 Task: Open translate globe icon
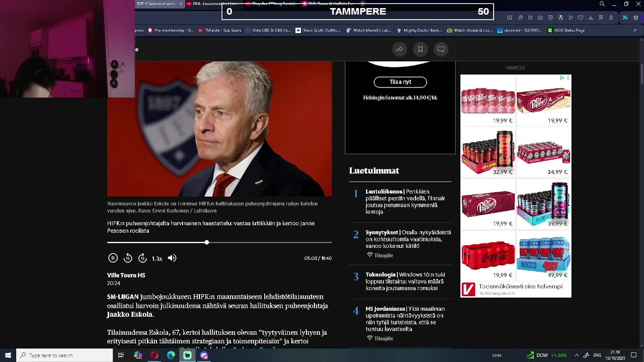pos(560,18)
